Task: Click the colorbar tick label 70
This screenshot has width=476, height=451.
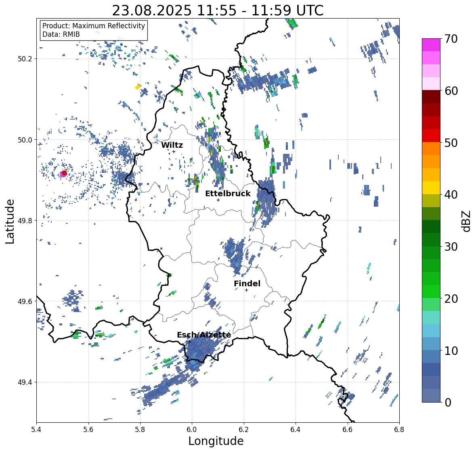Action: point(451,39)
